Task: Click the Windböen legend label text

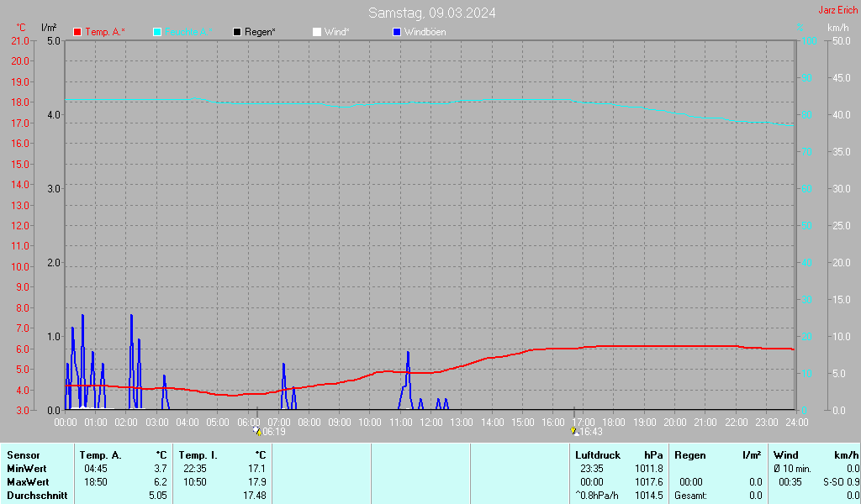Action: 425,32
